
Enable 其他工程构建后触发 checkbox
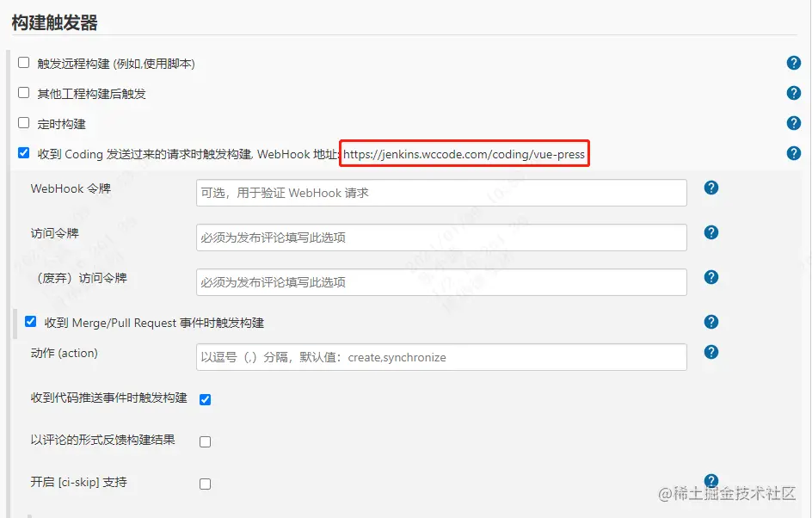click(x=24, y=93)
